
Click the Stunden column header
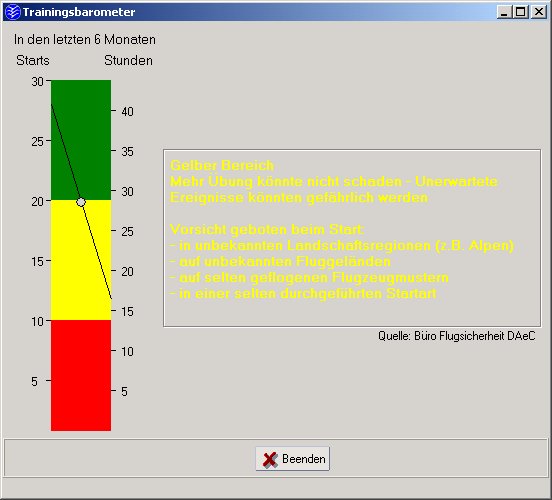point(128,60)
